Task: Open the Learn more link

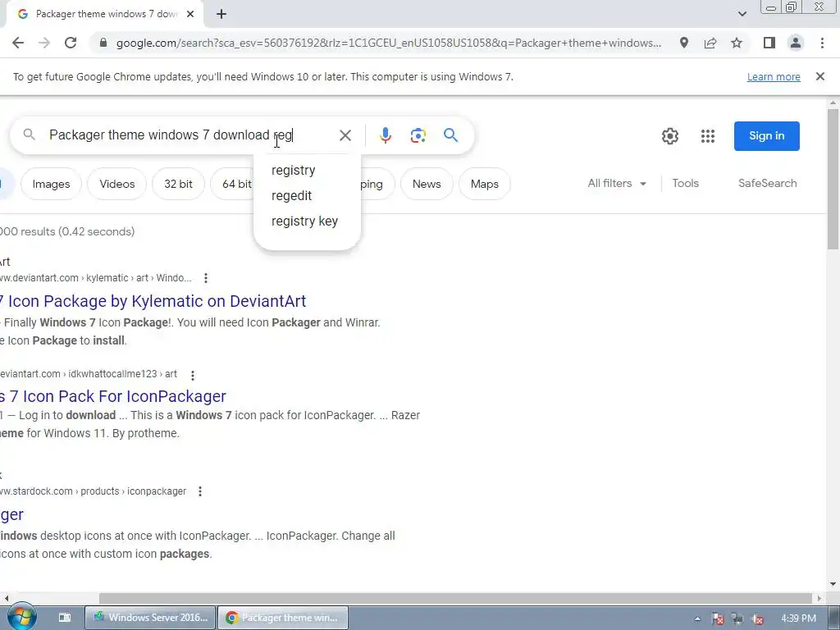Action: pyautogui.click(x=774, y=76)
